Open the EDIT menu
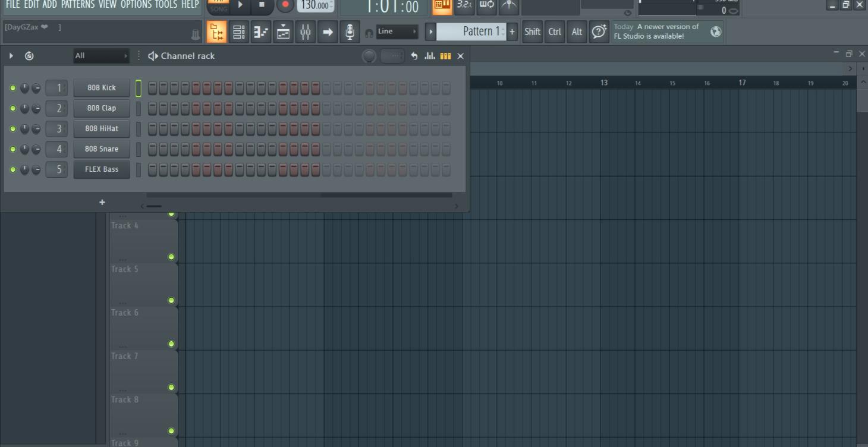 [32, 5]
